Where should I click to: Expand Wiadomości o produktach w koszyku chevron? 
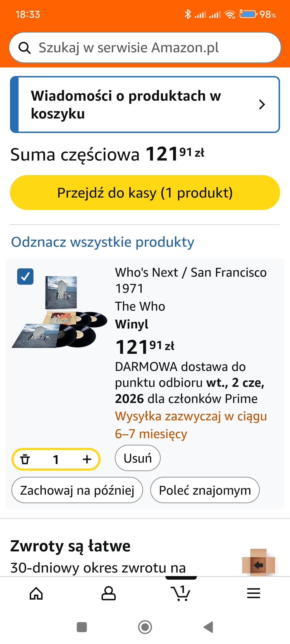[262, 104]
